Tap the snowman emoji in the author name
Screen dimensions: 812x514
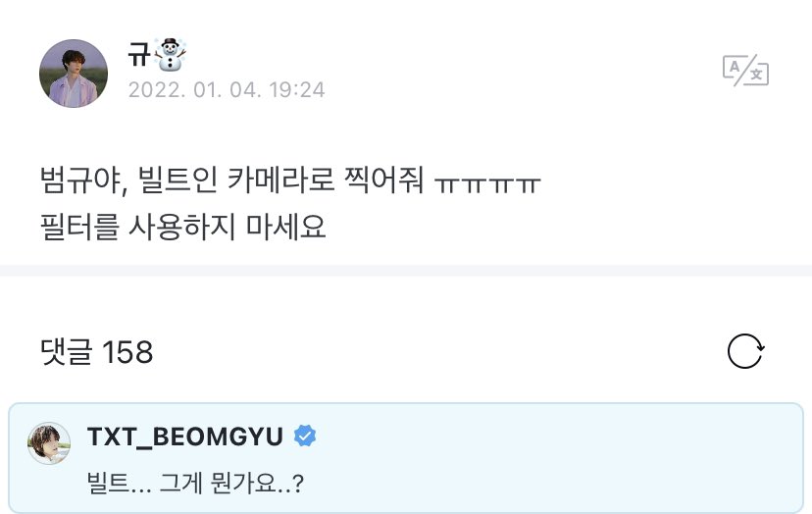click(171, 54)
